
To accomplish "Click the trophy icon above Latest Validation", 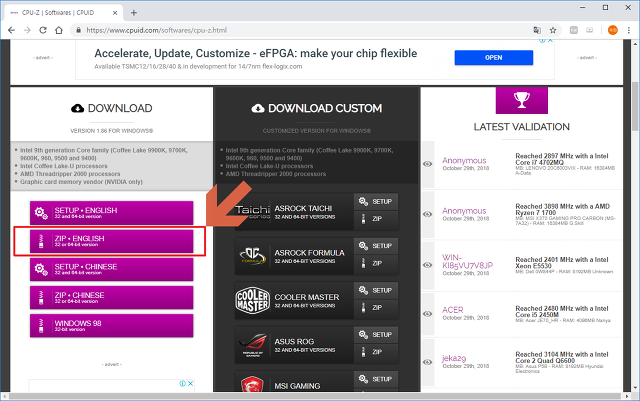I will (x=522, y=100).
